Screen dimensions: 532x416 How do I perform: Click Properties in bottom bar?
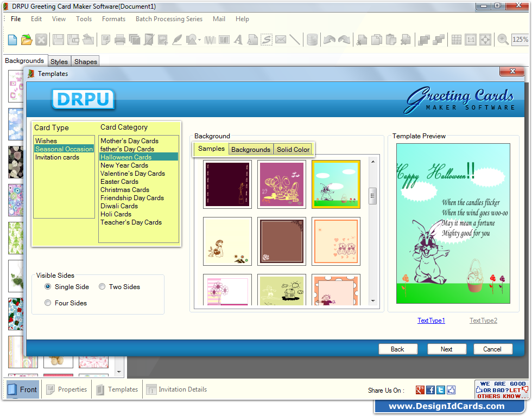click(x=67, y=389)
